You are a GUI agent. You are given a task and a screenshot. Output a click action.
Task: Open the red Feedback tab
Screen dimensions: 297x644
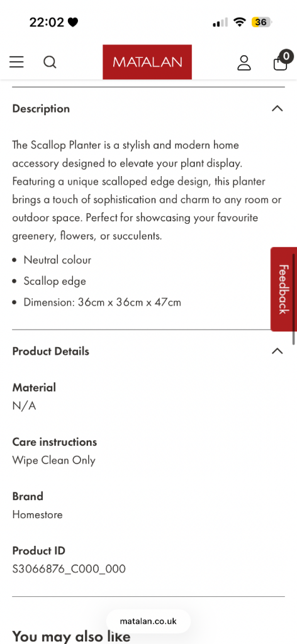pos(283,289)
